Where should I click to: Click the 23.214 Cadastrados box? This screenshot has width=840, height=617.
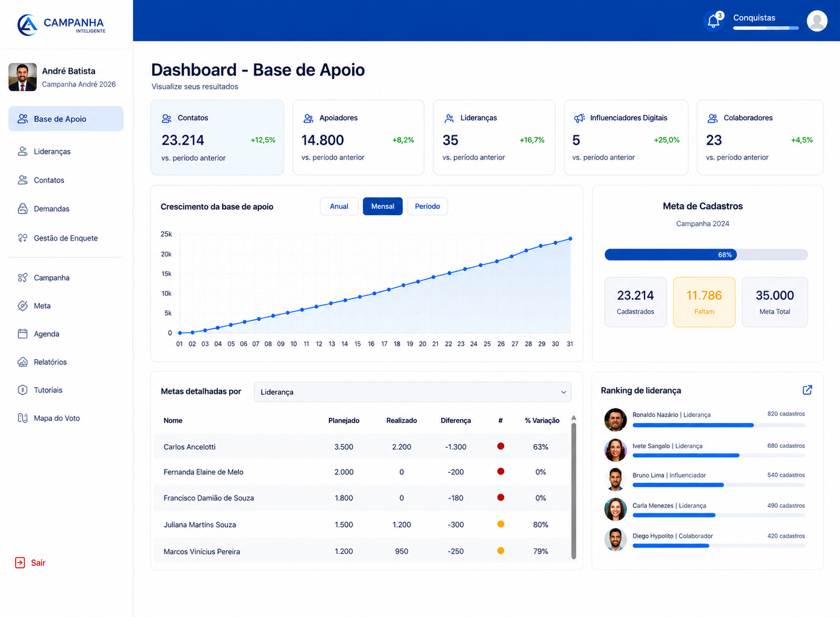point(636,302)
